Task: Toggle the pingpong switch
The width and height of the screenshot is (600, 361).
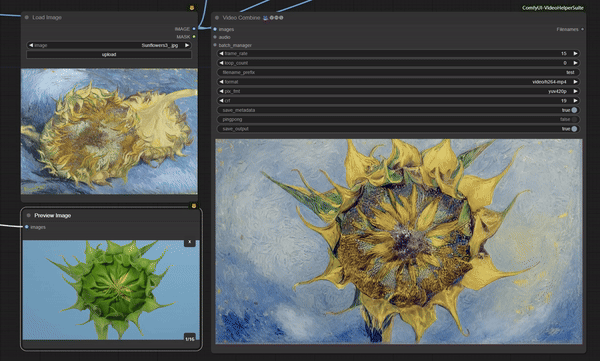Action: pos(574,119)
